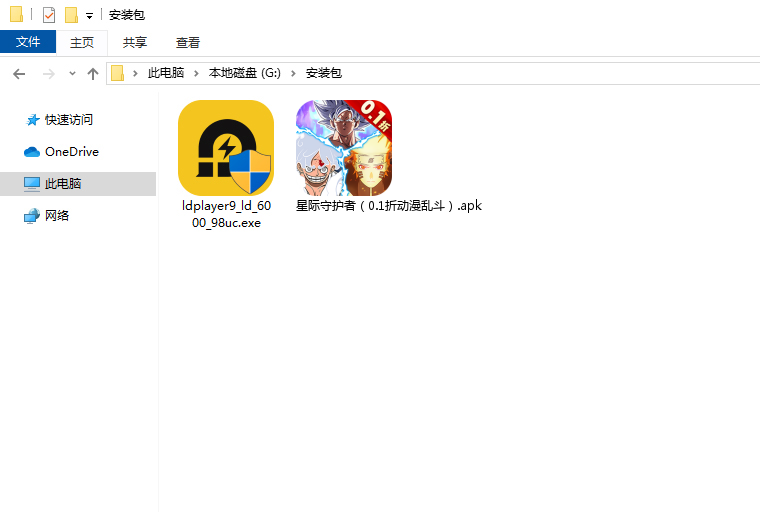Viewport: 760px width, 512px height.
Task: Click the ldplayer9_ld_6000_98uc.exe file name
Action: pyautogui.click(x=226, y=214)
